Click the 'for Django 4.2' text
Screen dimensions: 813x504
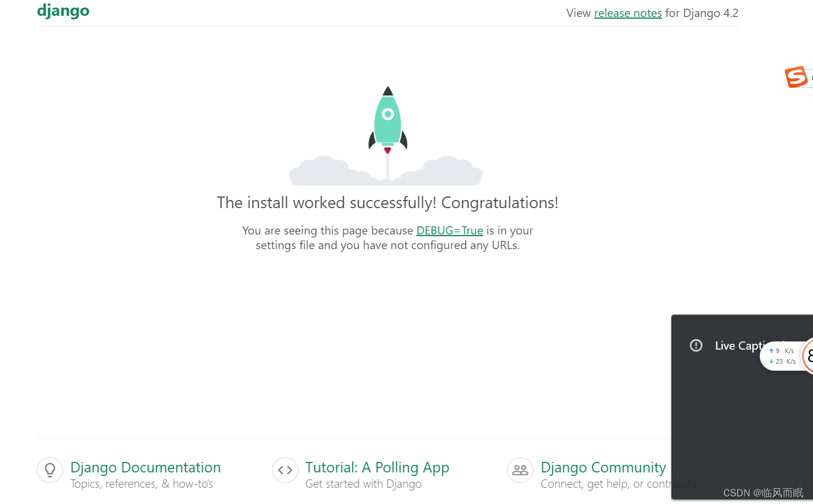point(702,13)
